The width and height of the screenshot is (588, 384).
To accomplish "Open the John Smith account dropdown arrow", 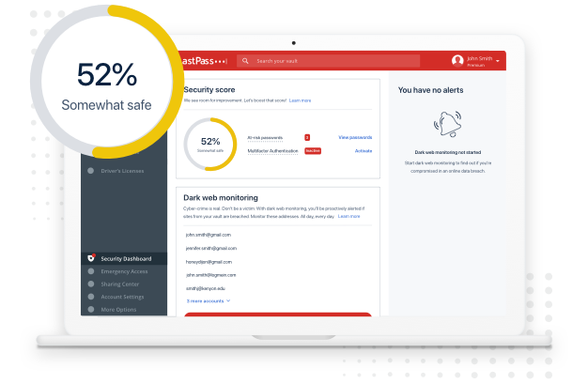I will 498,61.
